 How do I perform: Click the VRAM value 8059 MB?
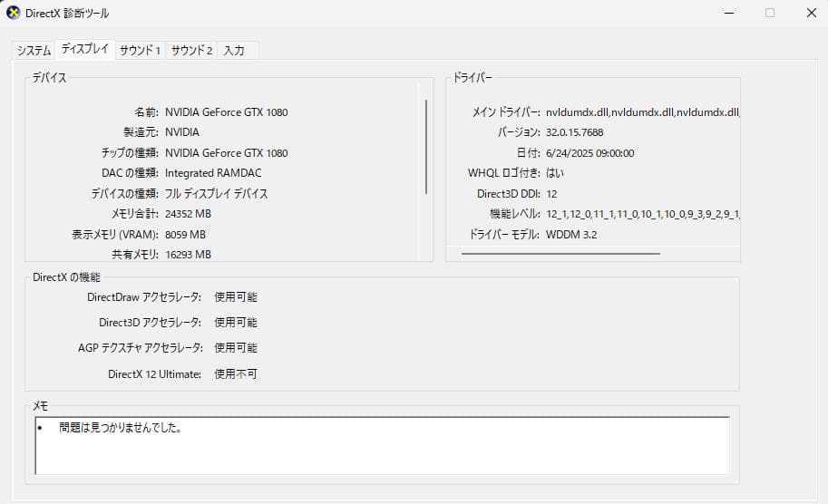(185, 234)
